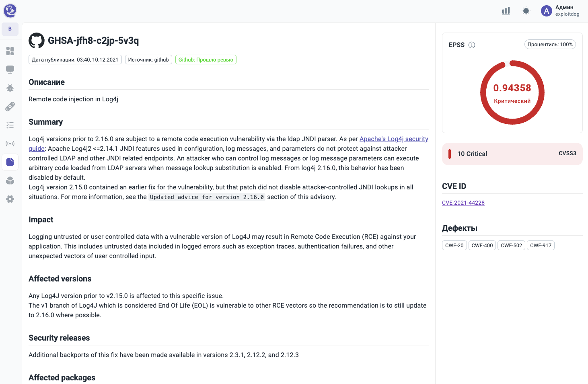Click the CWE-917 defect tag

(x=541, y=245)
